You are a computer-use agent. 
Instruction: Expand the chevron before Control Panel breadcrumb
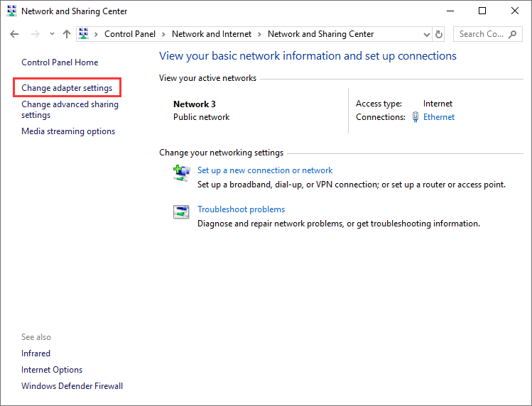tap(96, 34)
